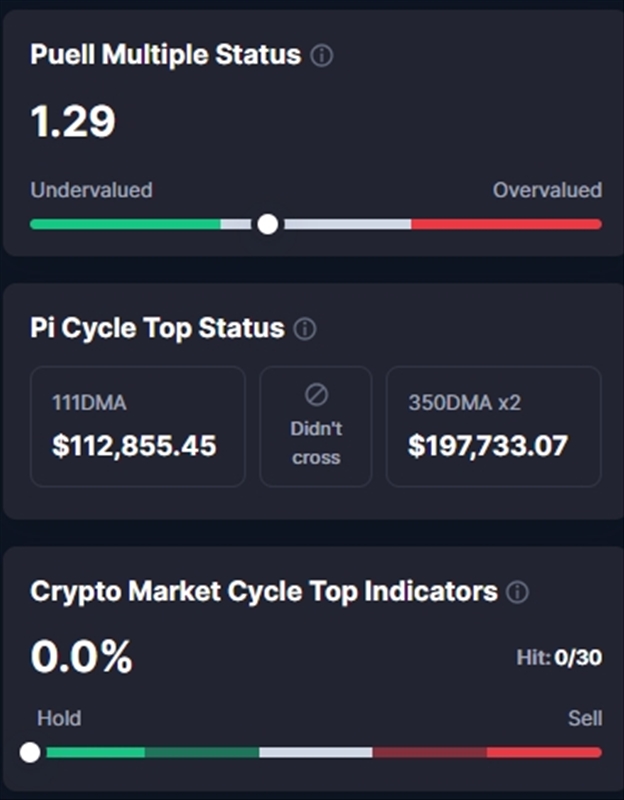Click the Hold label
Screen dimensions: 624x800
[x=59, y=718]
